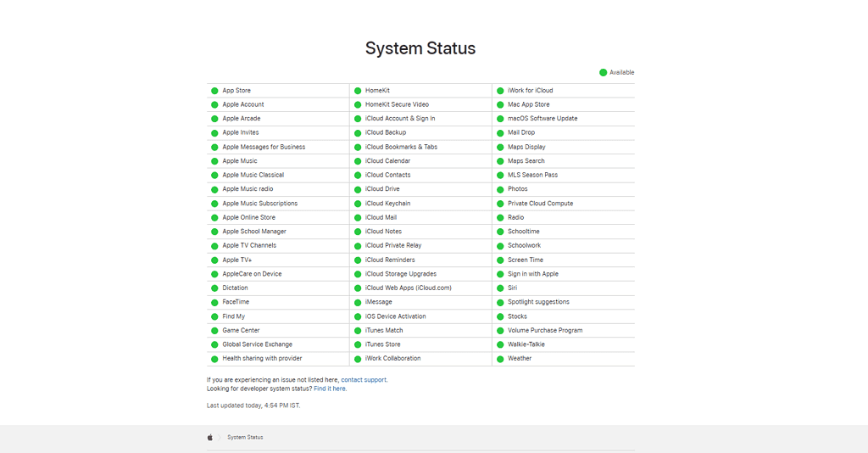Select Apple Music Subscriptions text
868x453 pixels.
[259, 204]
